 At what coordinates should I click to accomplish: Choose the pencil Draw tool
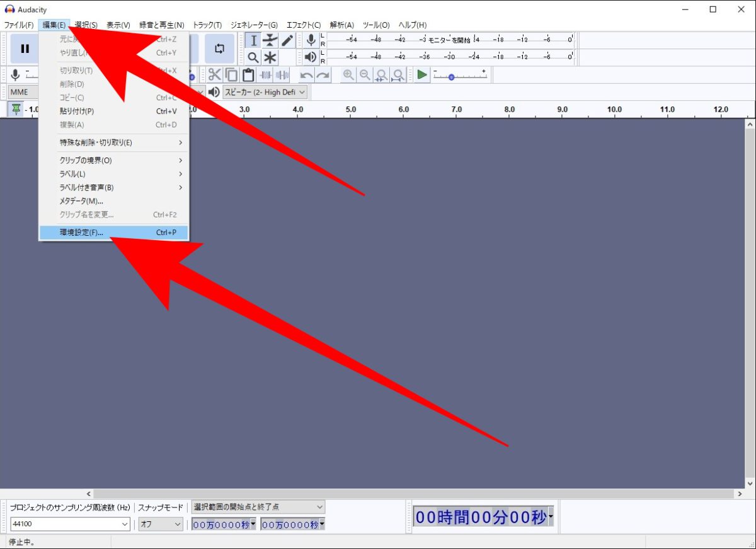coord(287,40)
